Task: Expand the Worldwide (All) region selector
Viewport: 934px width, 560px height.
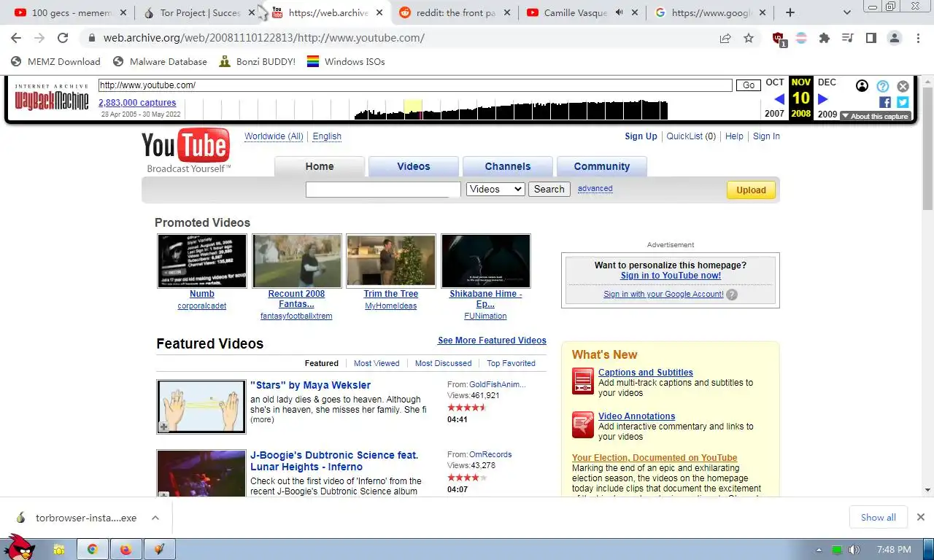Action: click(x=274, y=136)
